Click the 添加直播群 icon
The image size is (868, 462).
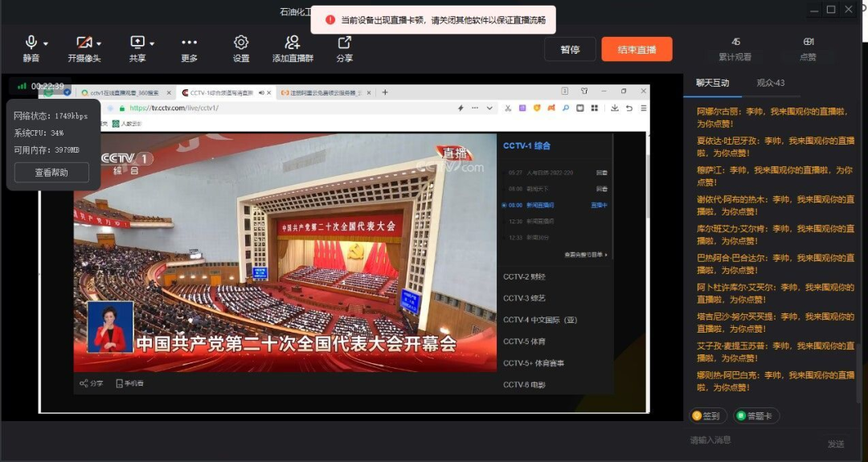[293, 43]
